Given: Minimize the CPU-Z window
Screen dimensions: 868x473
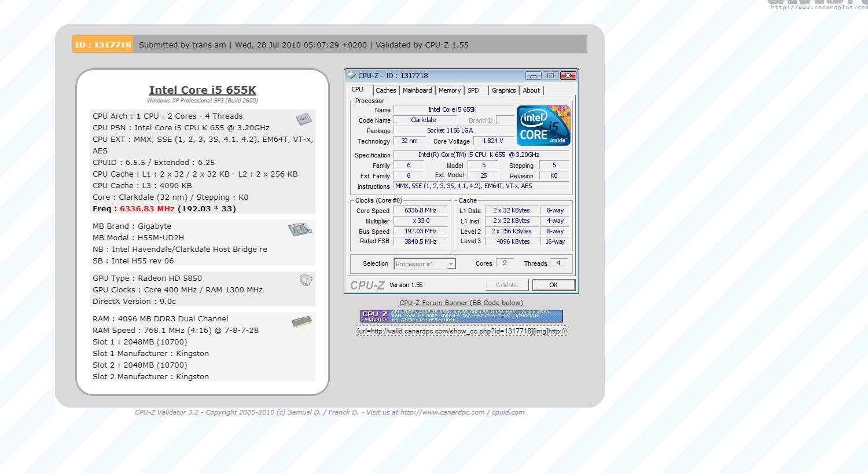Looking at the screenshot, I should (x=534, y=75).
